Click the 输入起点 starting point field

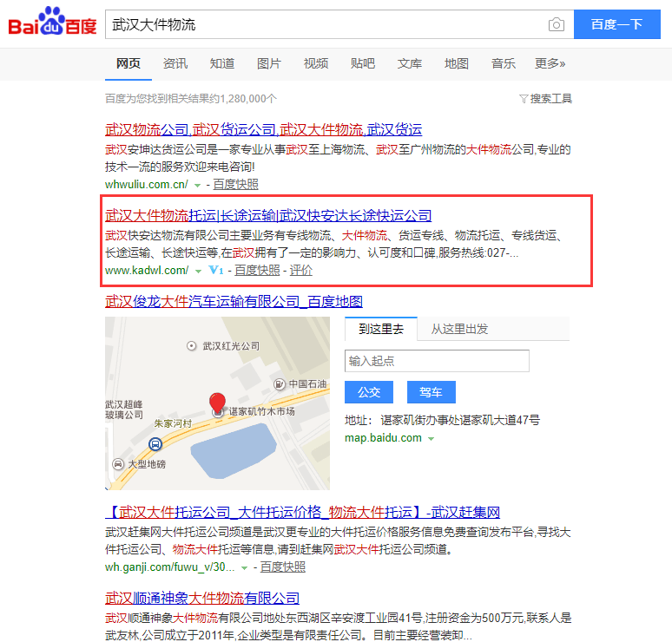point(437,361)
